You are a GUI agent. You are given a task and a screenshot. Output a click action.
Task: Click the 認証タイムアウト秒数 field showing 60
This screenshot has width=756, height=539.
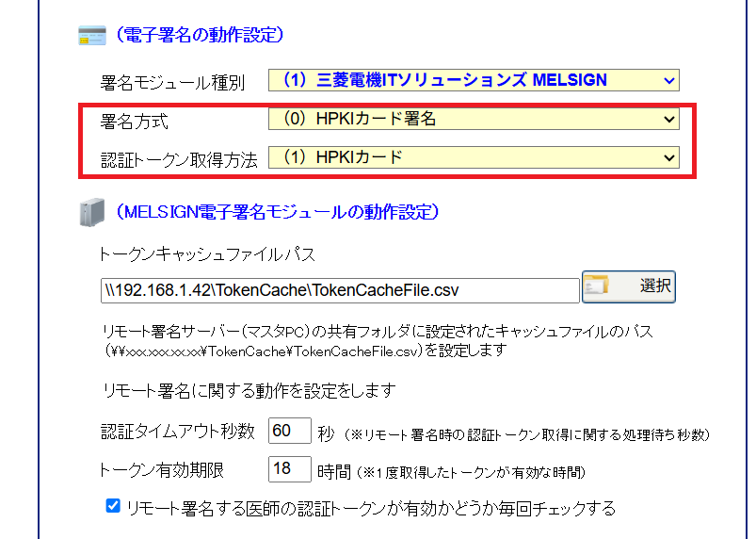[x=290, y=431]
